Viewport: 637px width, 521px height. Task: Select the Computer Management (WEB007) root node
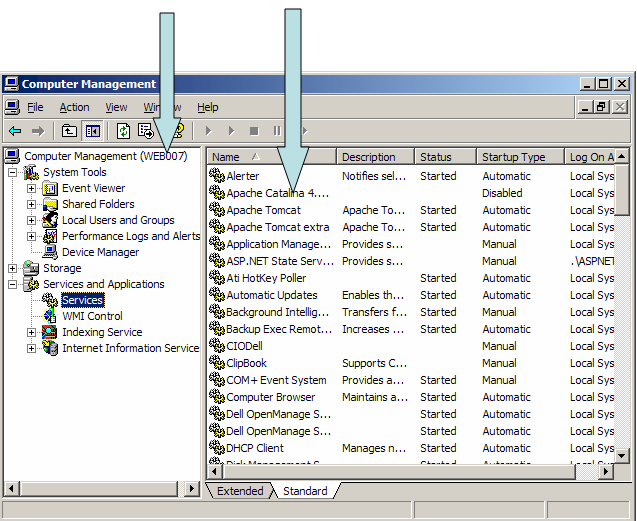click(106, 156)
